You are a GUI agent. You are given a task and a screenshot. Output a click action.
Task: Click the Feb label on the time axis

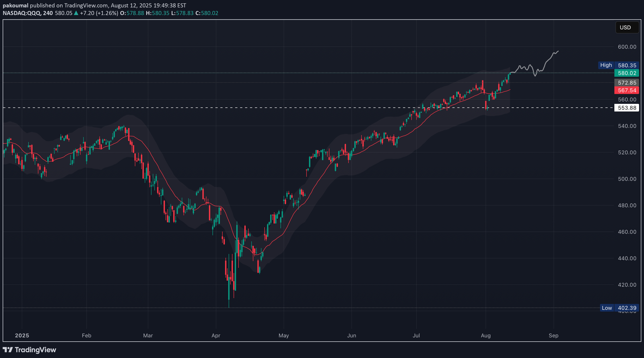point(86,336)
